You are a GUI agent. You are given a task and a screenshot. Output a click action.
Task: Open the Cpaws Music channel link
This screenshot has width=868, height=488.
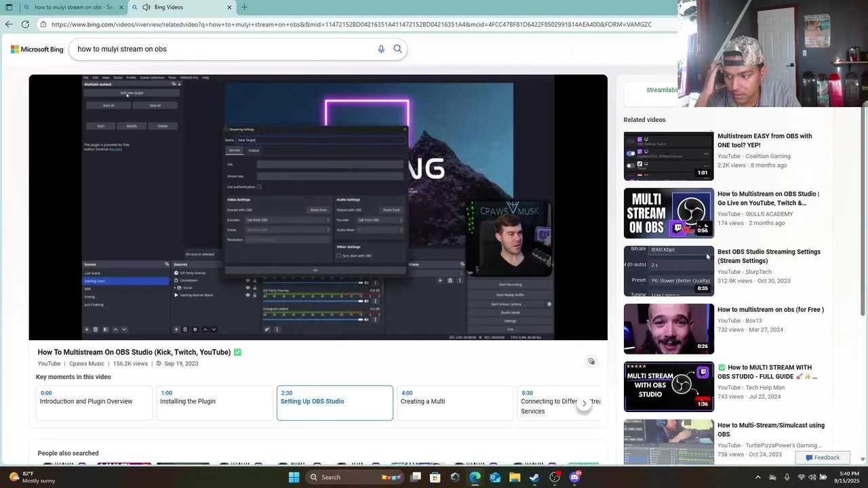87,363
